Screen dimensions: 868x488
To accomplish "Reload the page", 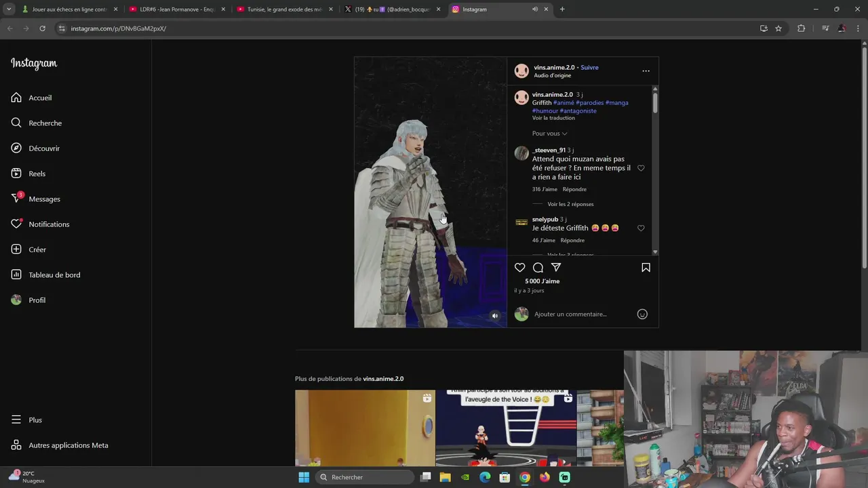I will (x=42, y=28).
